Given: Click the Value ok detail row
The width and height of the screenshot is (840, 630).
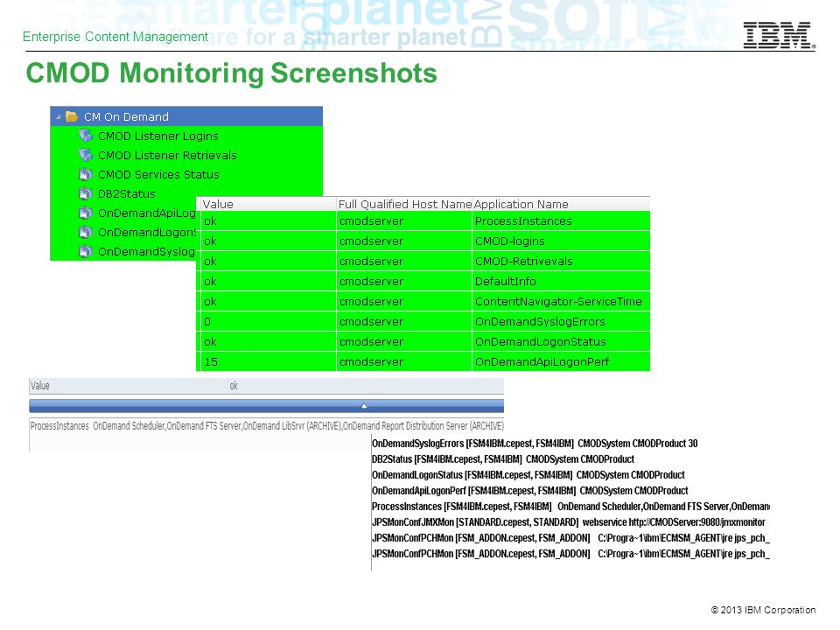Looking at the screenshot, I should click(266, 386).
